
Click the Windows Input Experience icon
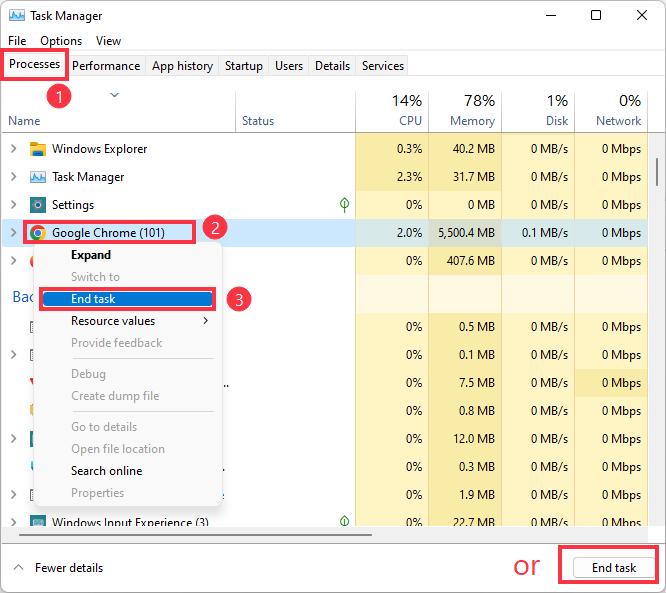tap(38, 522)
